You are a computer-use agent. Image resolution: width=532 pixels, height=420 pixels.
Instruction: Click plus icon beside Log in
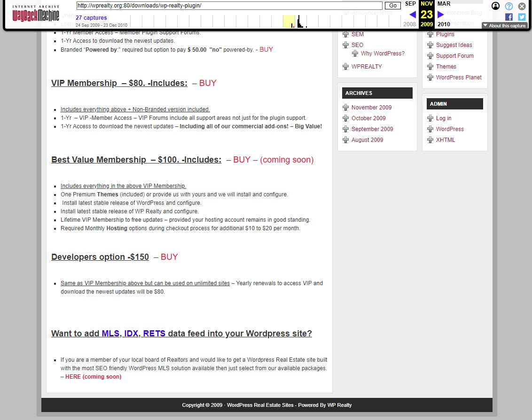coord(430,118)
